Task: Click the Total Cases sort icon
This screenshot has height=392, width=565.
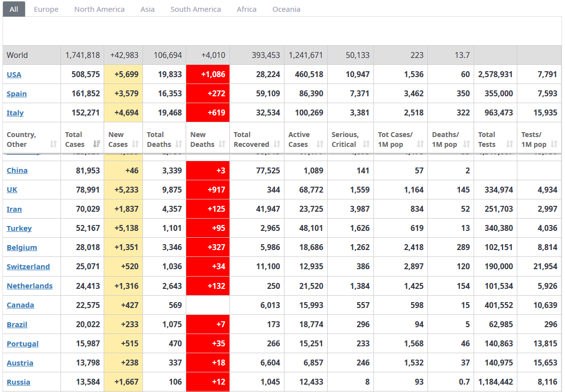Action: tap(97, 144)
